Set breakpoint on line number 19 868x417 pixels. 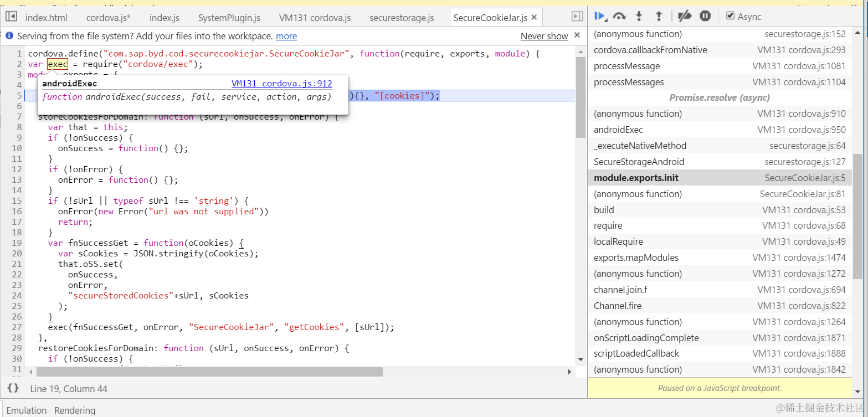(16, 243)
